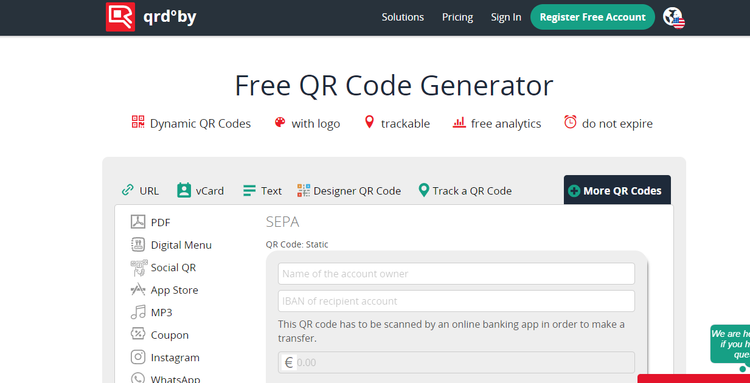Switch to the Designer QR Code tab
The width and height of the screenshot is (750, 383).
[x=349, y=191]
